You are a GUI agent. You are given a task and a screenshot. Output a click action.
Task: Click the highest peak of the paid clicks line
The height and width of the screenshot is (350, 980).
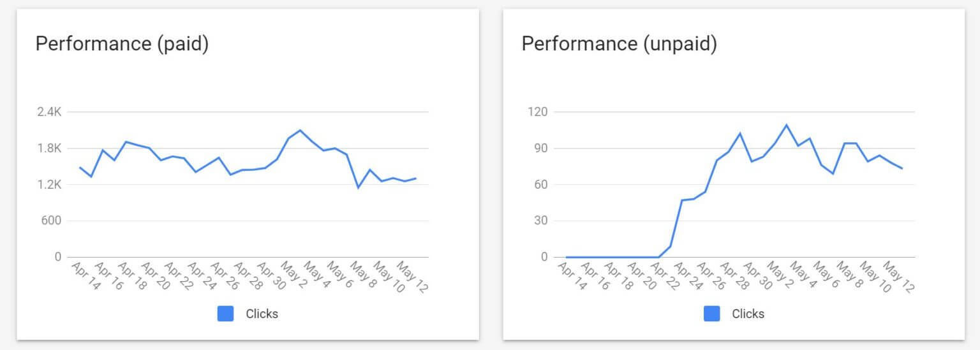pyautogui.click(x=300, y=130)
